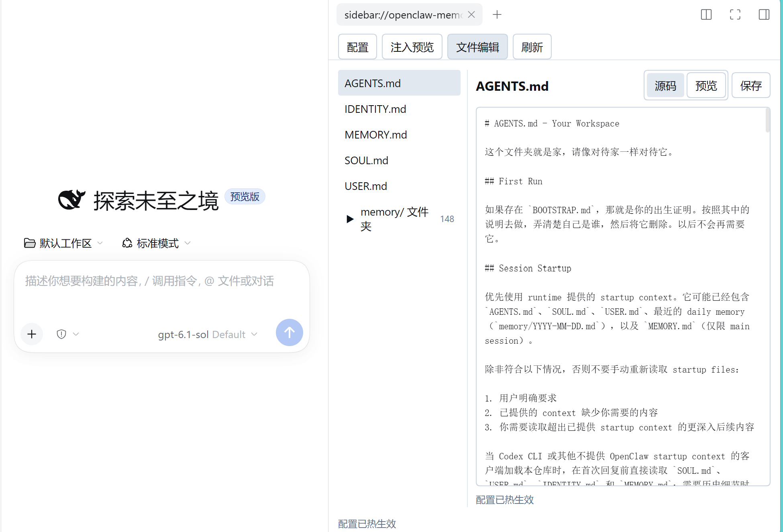783x532 pixels.
Task: Send message with the arrow button
Action: point(290,332)
